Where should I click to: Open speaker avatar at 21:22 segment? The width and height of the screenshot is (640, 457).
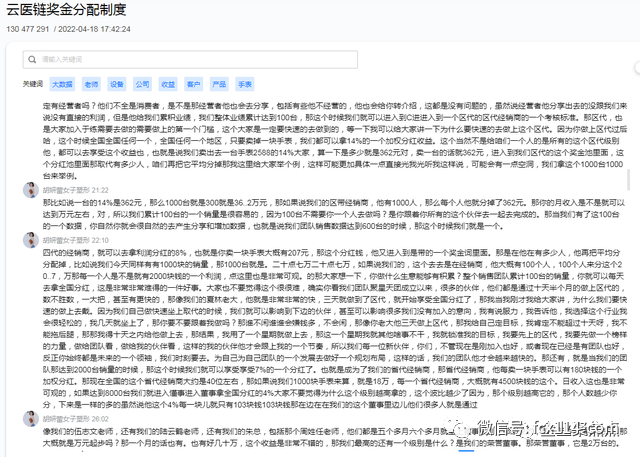31,190
